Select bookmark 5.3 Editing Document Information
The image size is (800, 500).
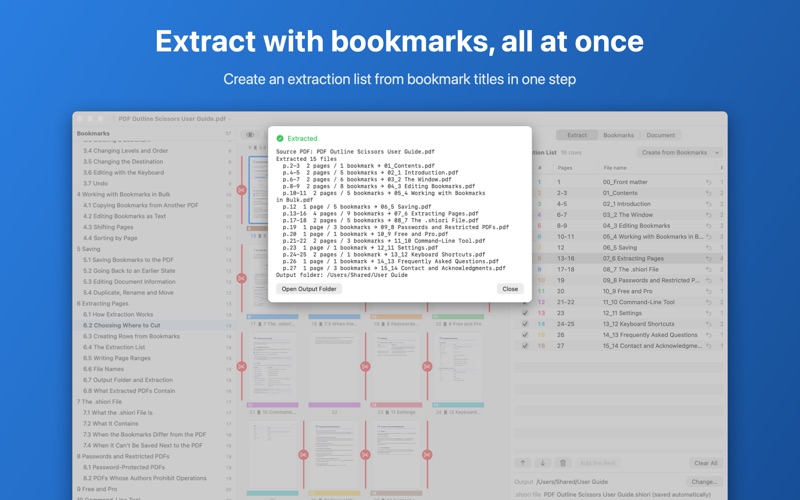tap(129, 282)
